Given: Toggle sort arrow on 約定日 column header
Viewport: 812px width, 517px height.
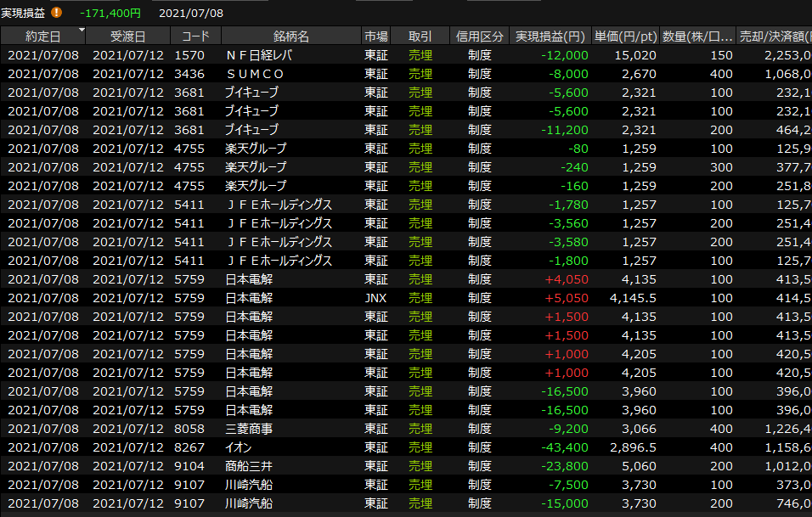Looking at the screenshot, I should pos(82,31).
